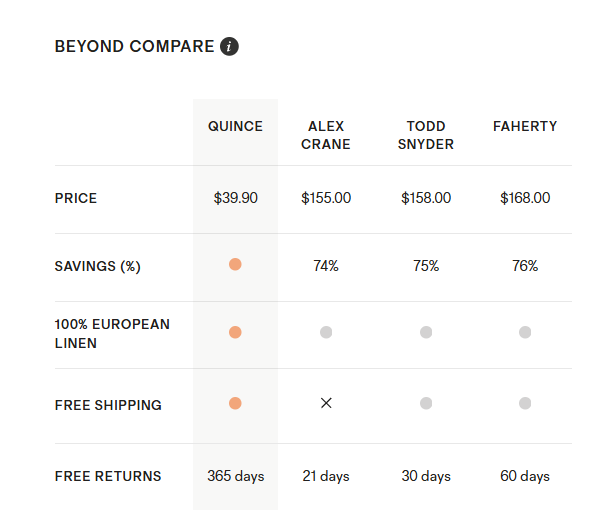Image resolution: width=610 pixels, height=530 pixels.
Task: Click Faherty's gray dot for European Linen
Action: (x=525, y=332)
